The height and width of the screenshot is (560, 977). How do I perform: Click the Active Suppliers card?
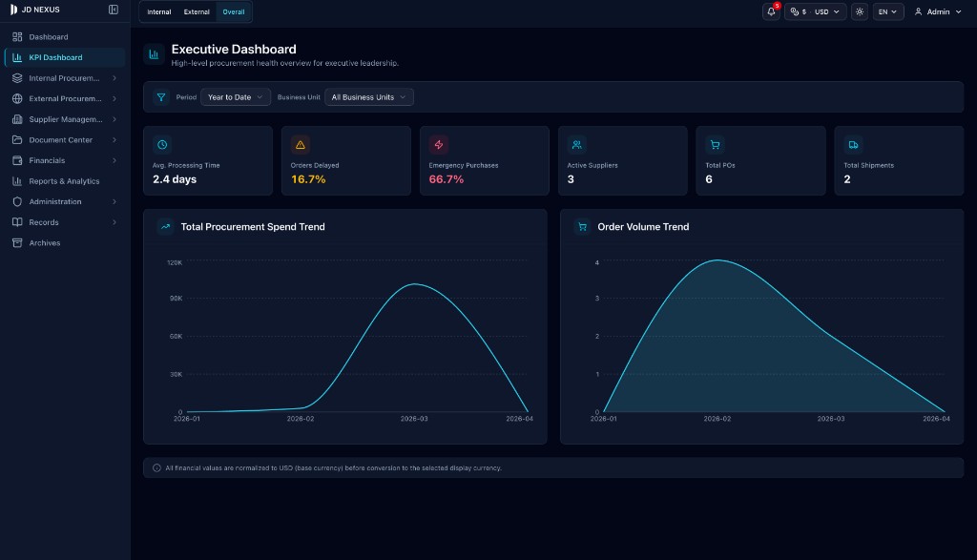(x=622, y=161)
